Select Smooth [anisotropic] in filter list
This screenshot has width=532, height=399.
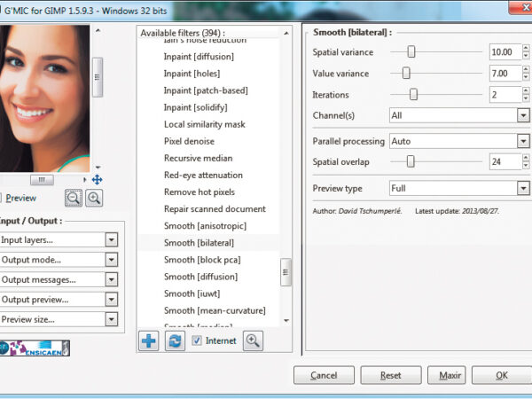(x=205, y=226)
